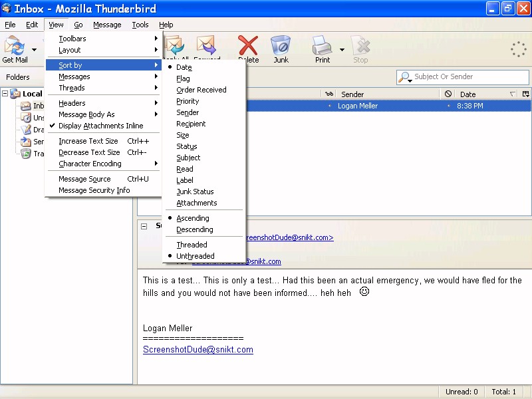
Task: Open the File menu
Action: pos(10,25)
